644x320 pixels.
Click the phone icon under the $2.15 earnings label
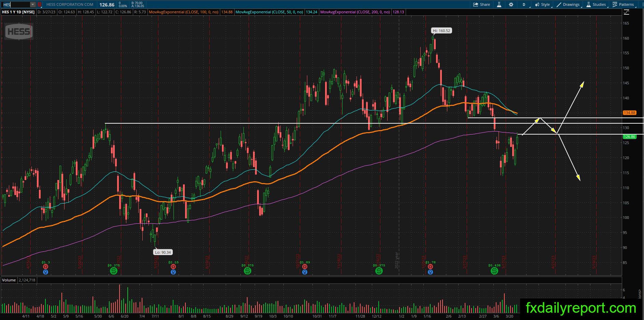coord(173,267)
